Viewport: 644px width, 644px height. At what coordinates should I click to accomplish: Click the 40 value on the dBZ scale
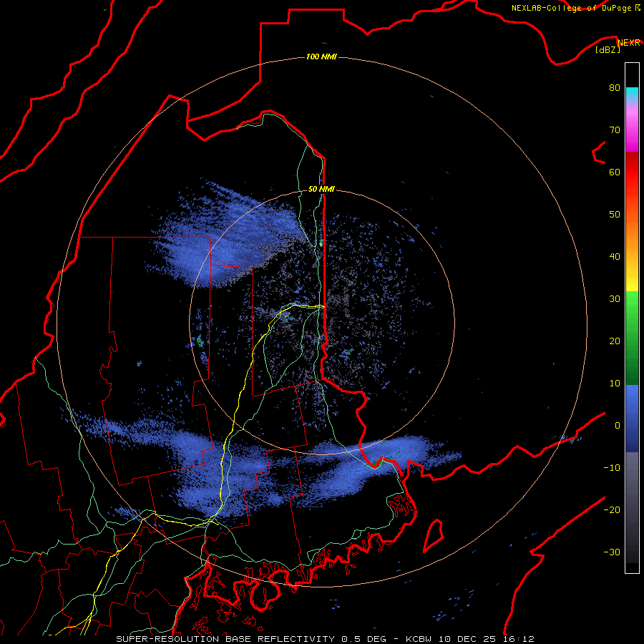[x=615, y=257]
